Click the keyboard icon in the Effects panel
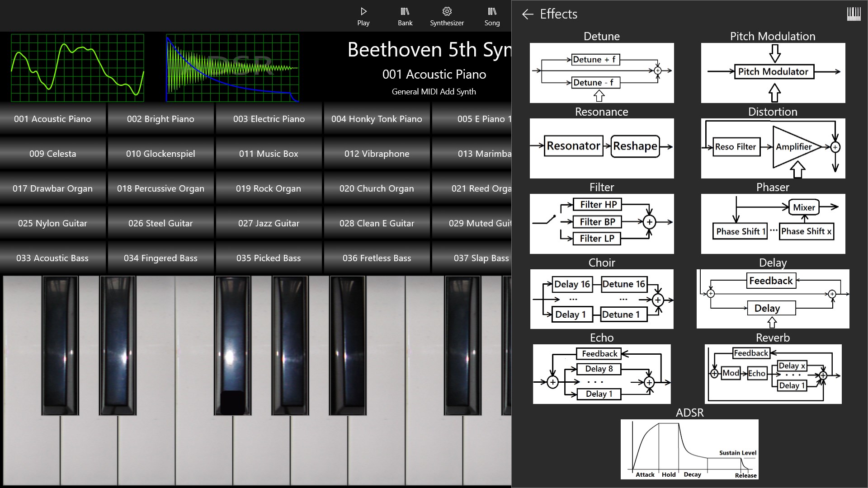Image resolution: width=868 pixels, height=488 pixels. (x=854, y=14)
